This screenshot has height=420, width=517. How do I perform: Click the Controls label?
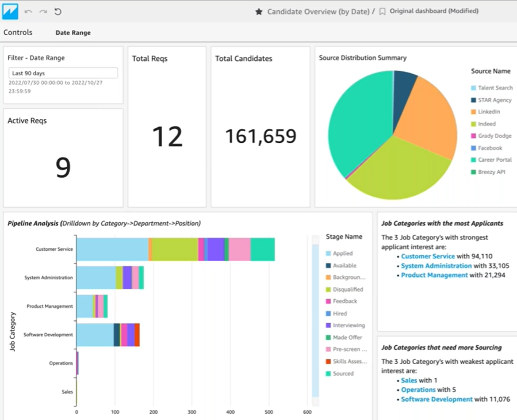point(18,32)
